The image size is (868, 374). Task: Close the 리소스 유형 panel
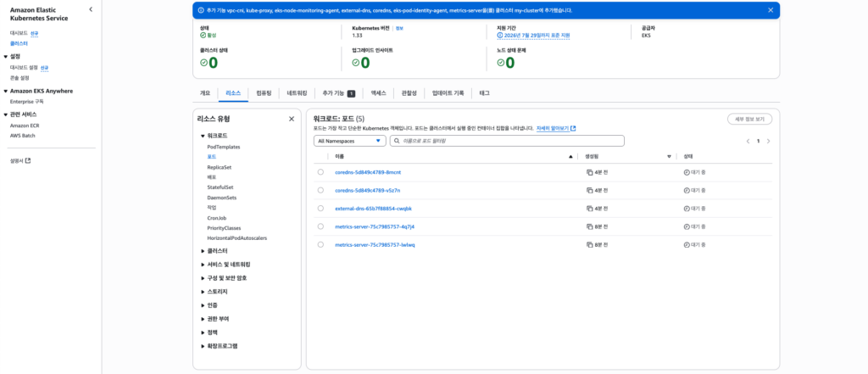pyautogui.click(x=292, y=119)
